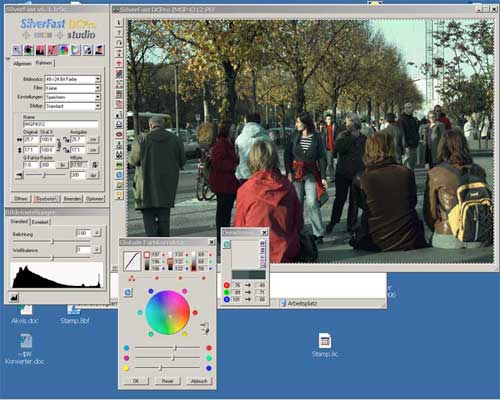The width and height of the screenshot is (500, 400).
Task: Open Stamp.lic desktop file
Action: click(325, 345)
